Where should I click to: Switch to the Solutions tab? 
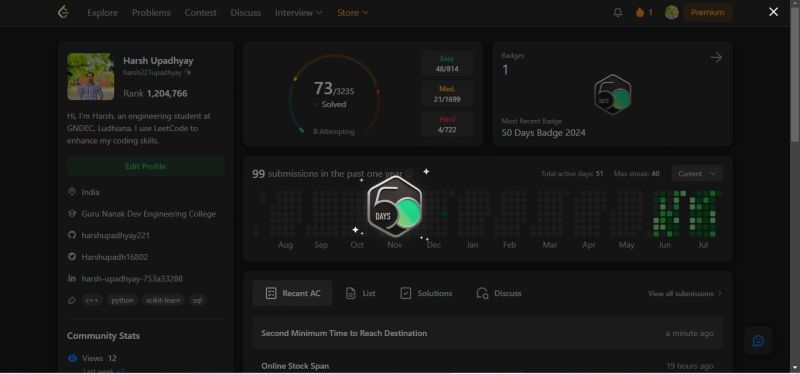coord(426,293)
